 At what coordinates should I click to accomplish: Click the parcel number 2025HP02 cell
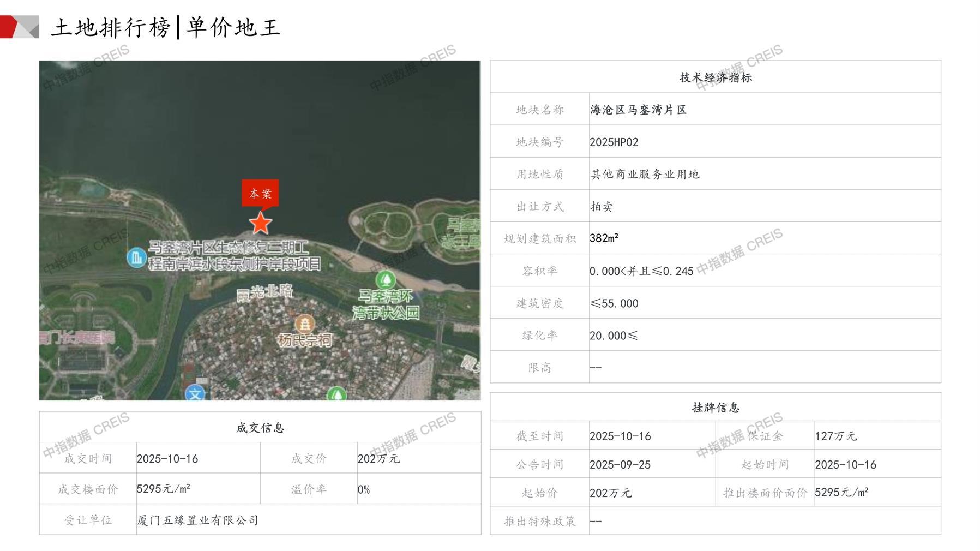point(614,142)
